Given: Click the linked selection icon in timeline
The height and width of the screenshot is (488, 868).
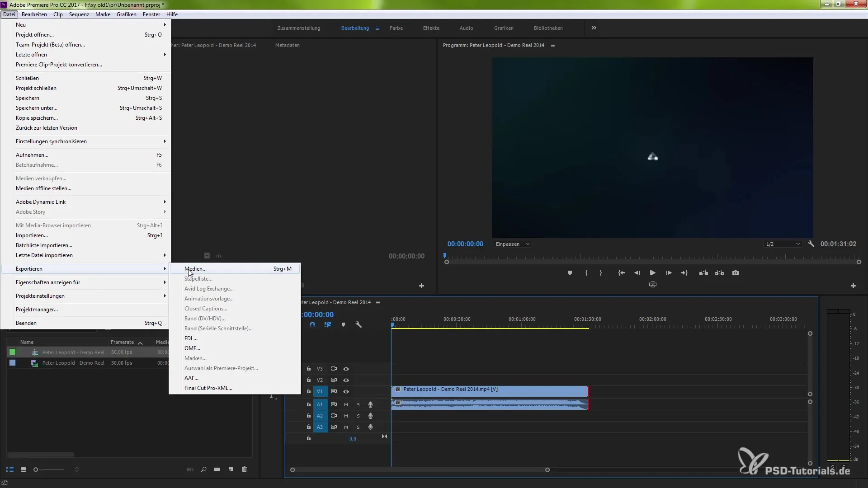Looking at the screenshot, I should coord(328,324).
